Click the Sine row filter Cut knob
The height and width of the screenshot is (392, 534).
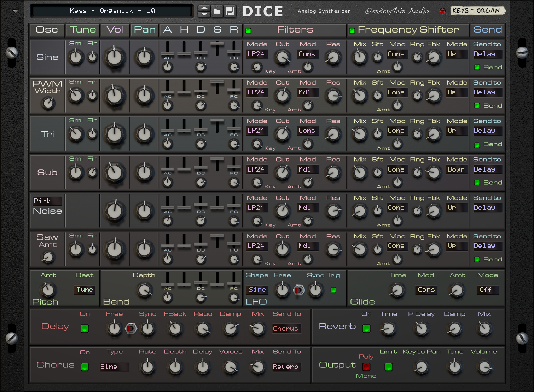point(282,57)
